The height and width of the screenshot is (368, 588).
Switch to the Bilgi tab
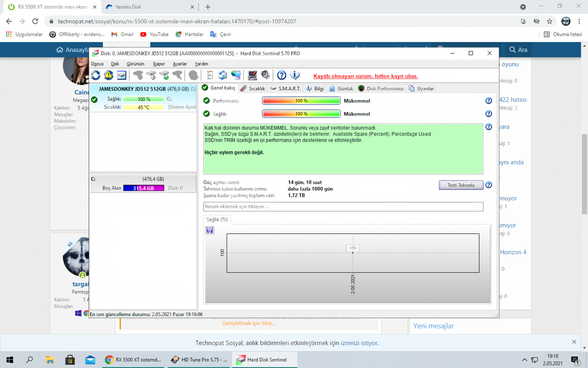(x=315, y=89)
